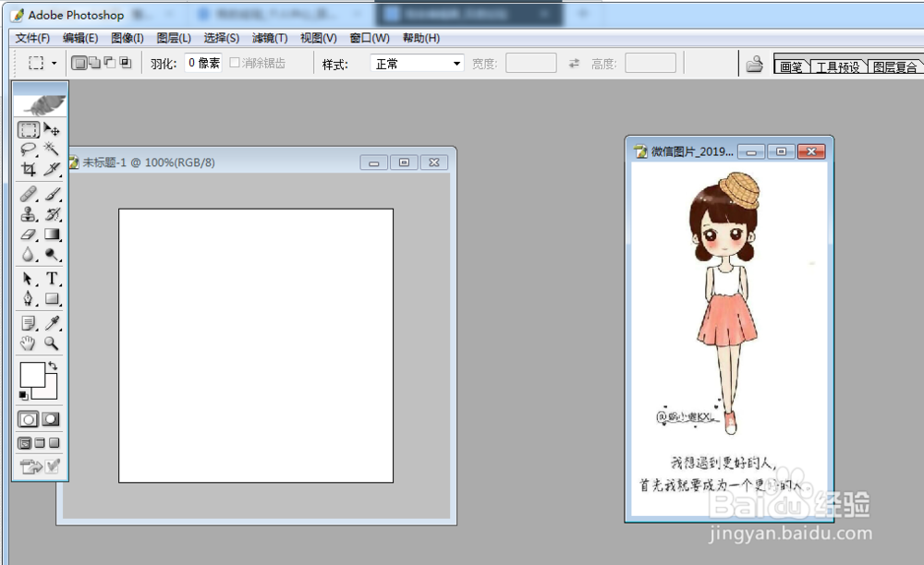Image resolution: width=924 pixels, height=565 pixels.
Task: Toggle the 消除锯齿 anti-alias checkbox
Action: (x=235, y=63)
